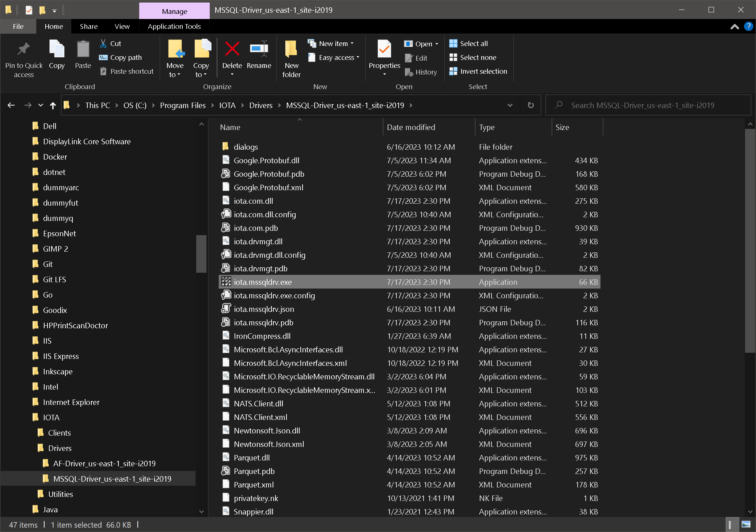This screenshot has width=756, height=532.
Task: Click the Rename icon
Action: pyautogui.click(x=259, y=49)
